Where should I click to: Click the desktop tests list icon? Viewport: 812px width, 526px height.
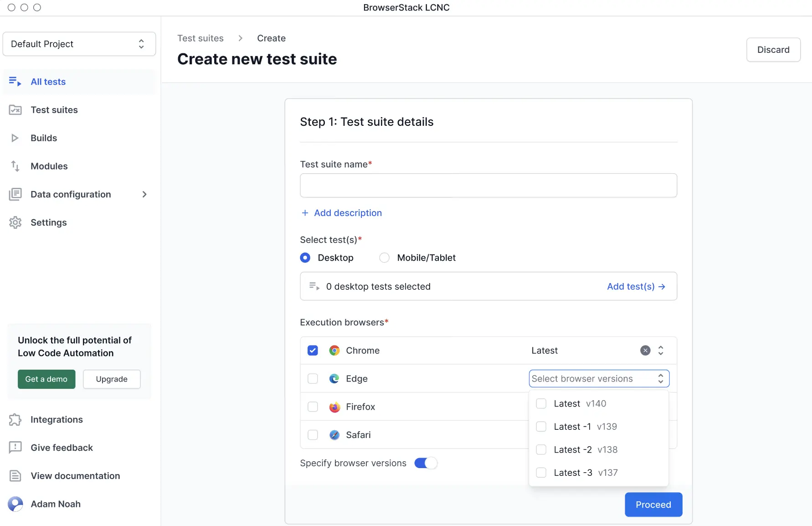tap(314, 286)
